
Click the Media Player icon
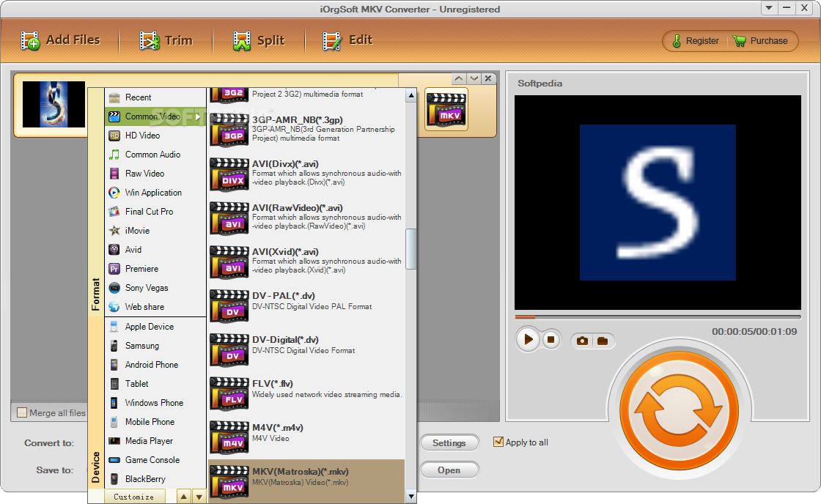114,441
